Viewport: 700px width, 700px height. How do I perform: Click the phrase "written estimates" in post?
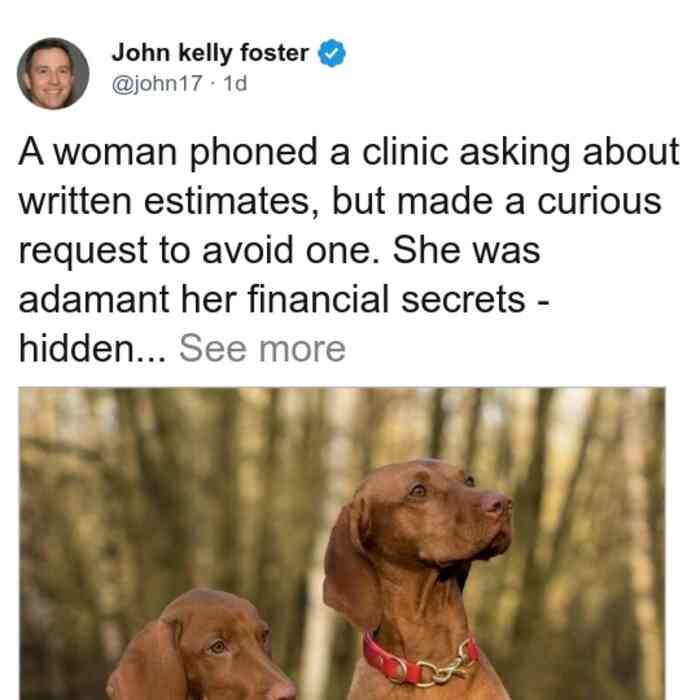[164, 201]
